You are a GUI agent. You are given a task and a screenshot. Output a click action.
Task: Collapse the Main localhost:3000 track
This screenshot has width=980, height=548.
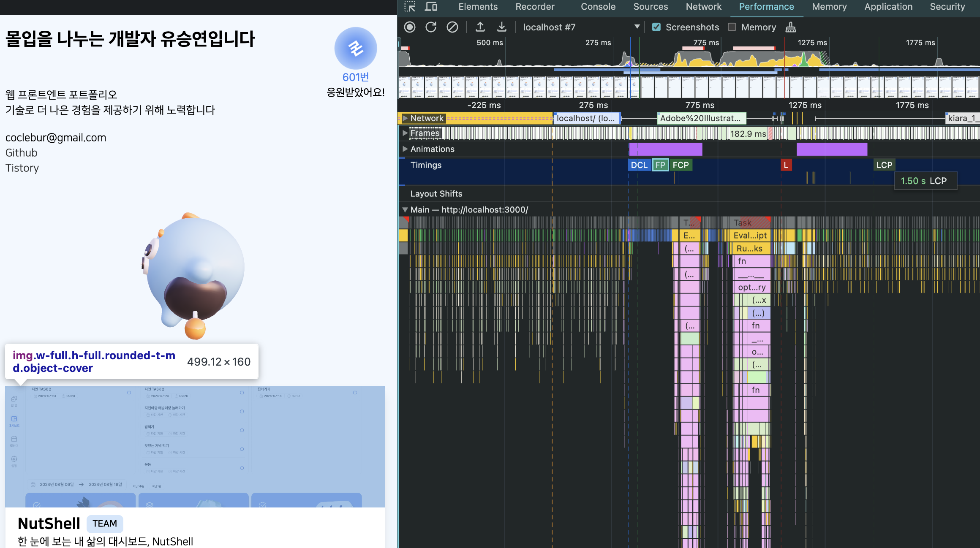tap(405, 209)
